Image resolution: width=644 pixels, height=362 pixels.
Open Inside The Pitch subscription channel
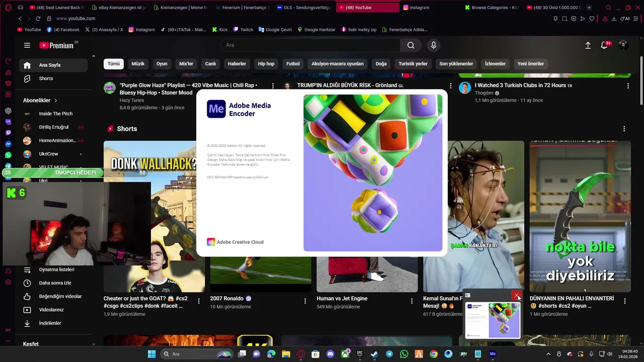(53, 114)
